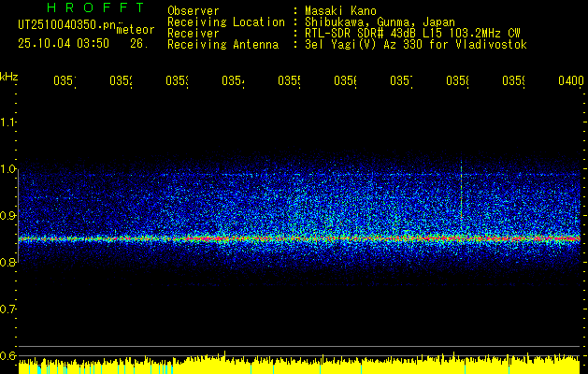Click the 0355 time marker
588x374 pixels.
point(290,81)
